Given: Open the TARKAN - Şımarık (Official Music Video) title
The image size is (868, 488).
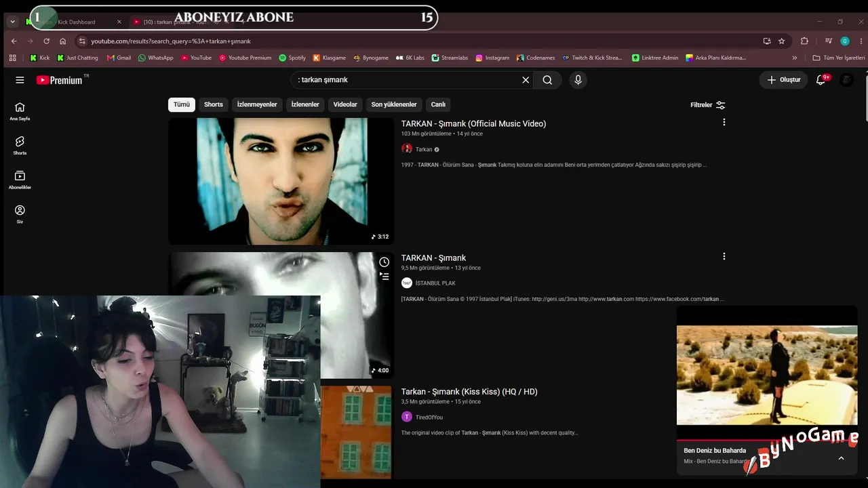Looking at the screenshot, I should coord(473,123).
